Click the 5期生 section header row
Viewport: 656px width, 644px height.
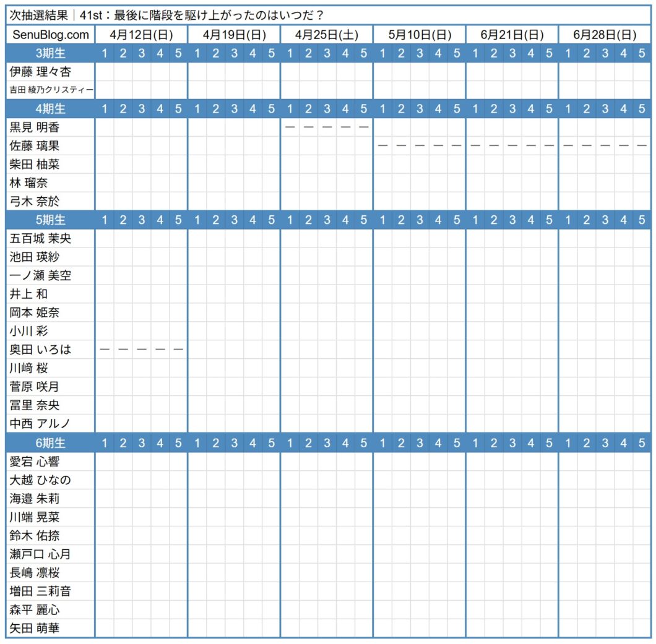coord(49,220)
